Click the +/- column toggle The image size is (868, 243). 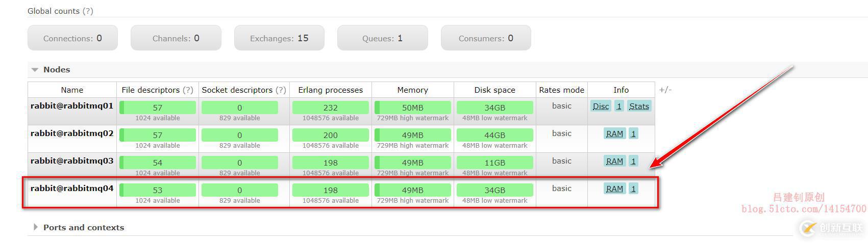point(665,90)
